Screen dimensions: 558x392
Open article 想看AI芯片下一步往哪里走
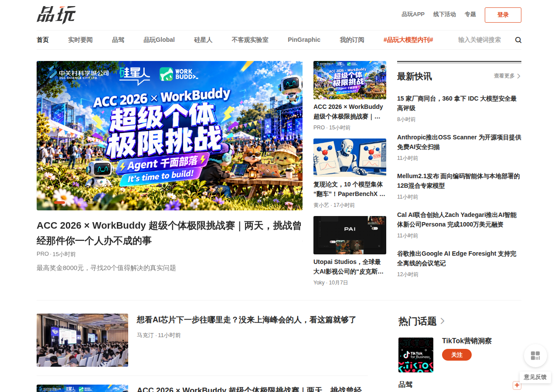pyautogui.click(x=247, y=320)
